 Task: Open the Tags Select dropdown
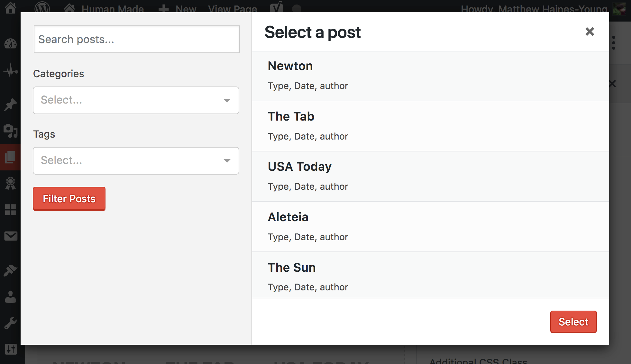click(136, 161)
